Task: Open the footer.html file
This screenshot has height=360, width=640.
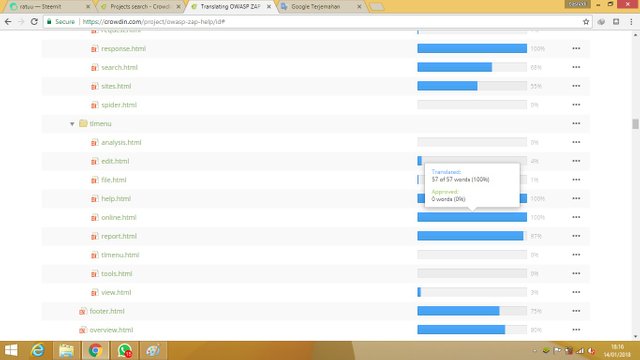Action: pos(107,311)
